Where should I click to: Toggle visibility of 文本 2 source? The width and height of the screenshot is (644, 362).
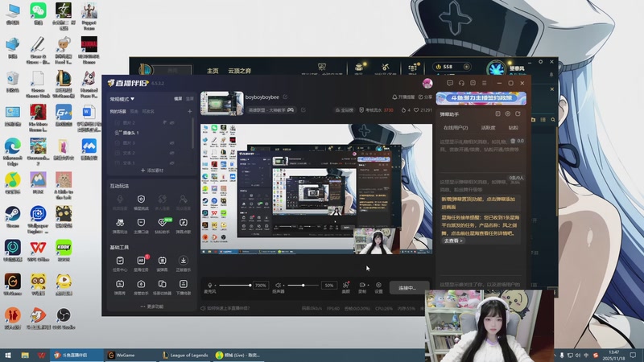pyautogui.click(x=172, y=153)
